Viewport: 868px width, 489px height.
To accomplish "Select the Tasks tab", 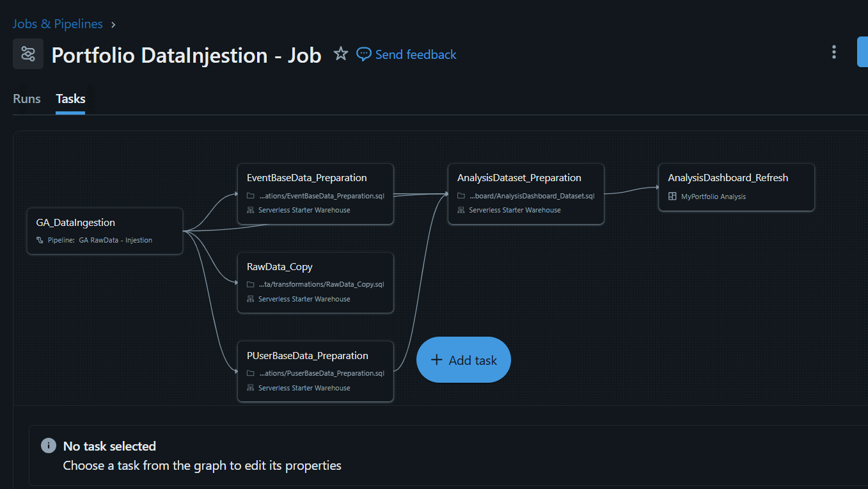I will point(70,99).
